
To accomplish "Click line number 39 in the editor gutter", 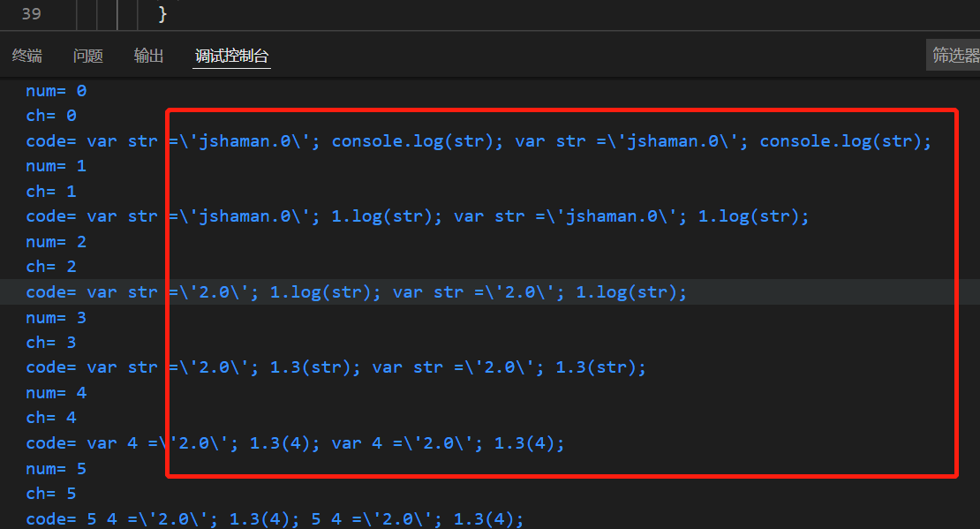I will [x=32, y=15].
